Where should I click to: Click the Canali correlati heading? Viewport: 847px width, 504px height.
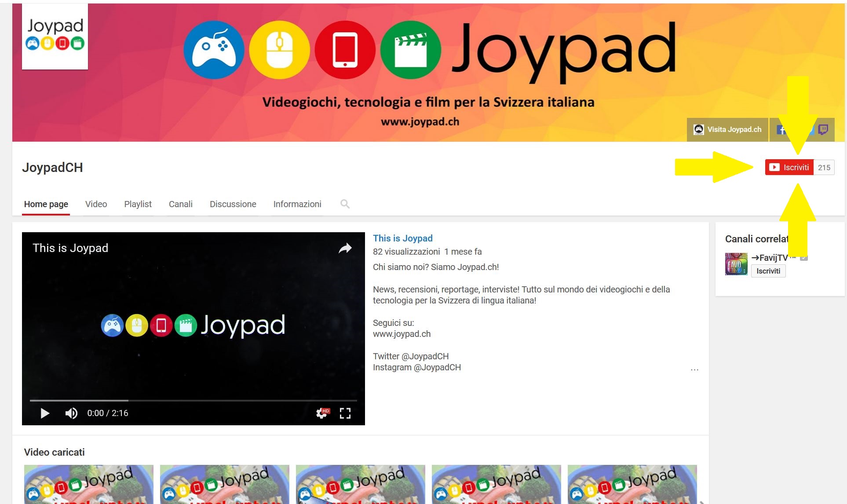coord(756,239)
